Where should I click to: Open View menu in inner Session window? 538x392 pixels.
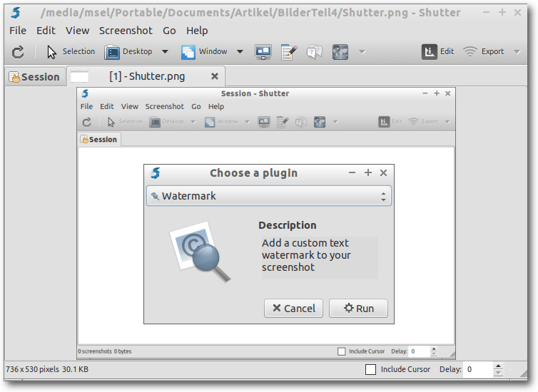click(x=130, y=107)
